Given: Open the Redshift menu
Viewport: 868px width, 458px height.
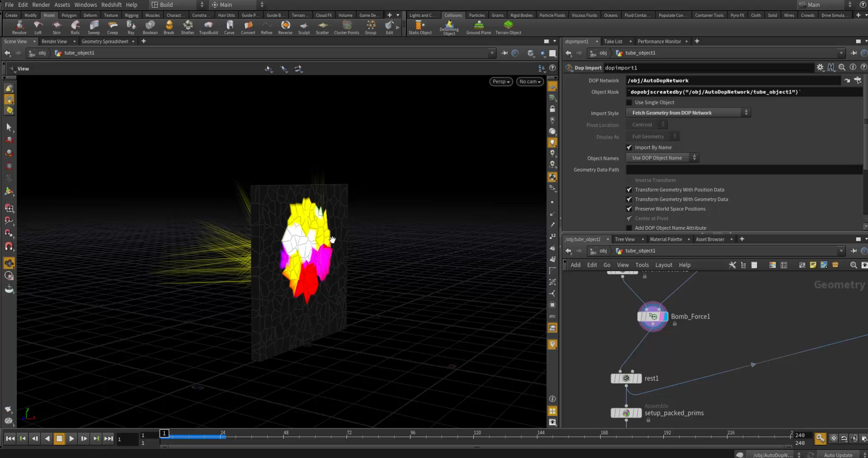Looking at the screenshot, I should click(111, 5).
